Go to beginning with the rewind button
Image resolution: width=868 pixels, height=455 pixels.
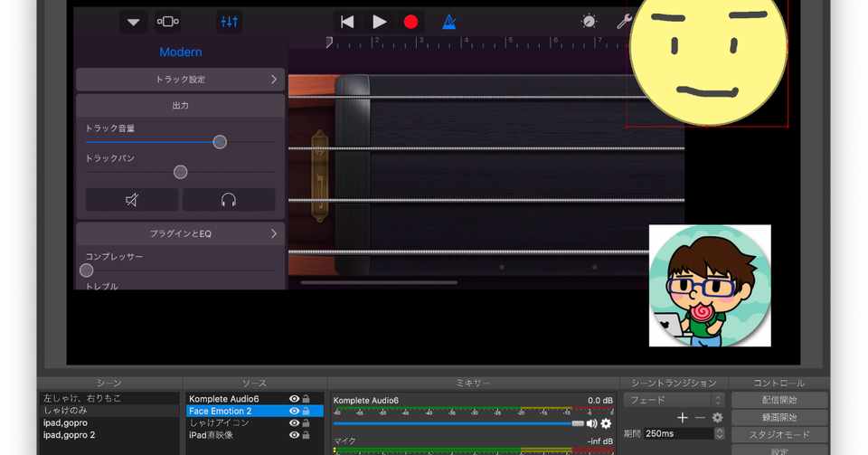[x=347, y=22]
